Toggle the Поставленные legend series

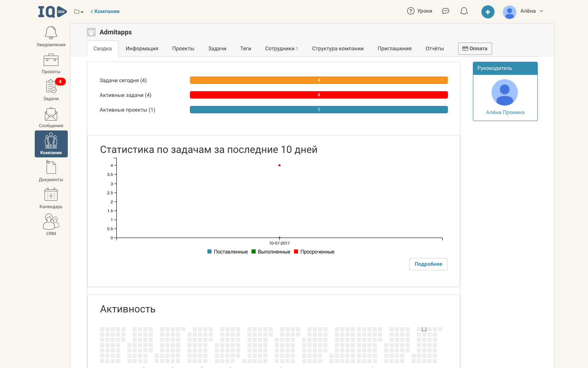coord(227,252)
